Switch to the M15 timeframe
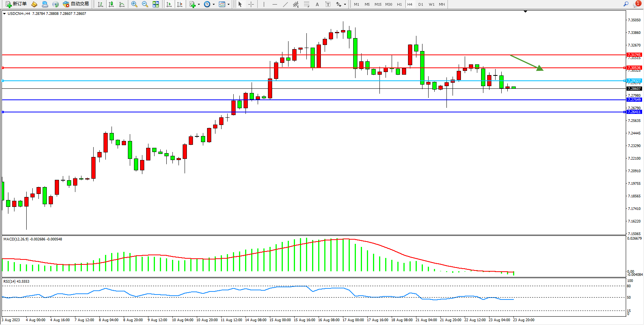This screenshot has height=325, width=644. click(x=378, y=4)
